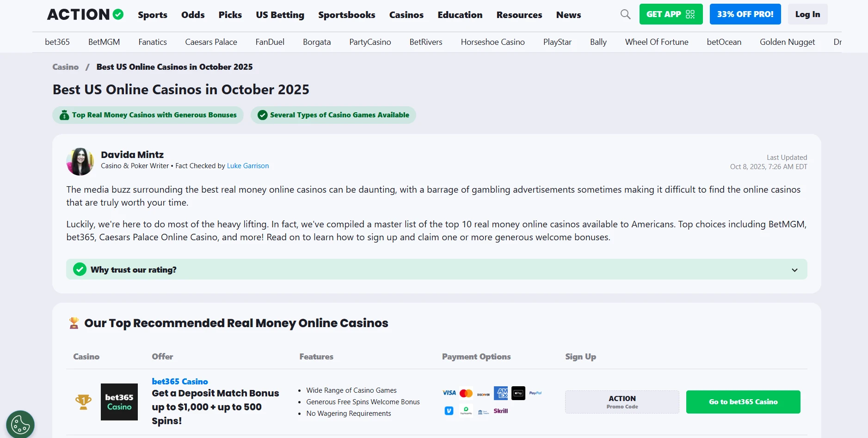Image resolution: width=868 pixels, height=438 pixels.
Task: Click the Mastercard payment icon
Action: coord(466,393)
